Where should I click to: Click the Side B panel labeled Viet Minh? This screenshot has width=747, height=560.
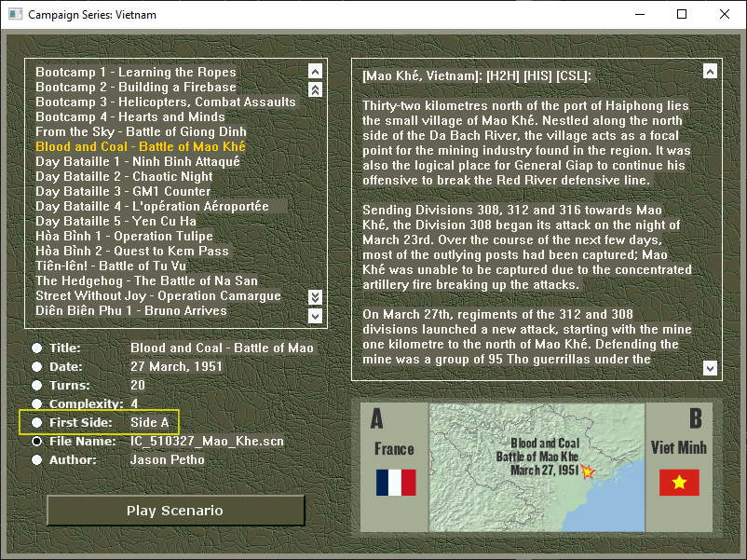click(679, 467)
